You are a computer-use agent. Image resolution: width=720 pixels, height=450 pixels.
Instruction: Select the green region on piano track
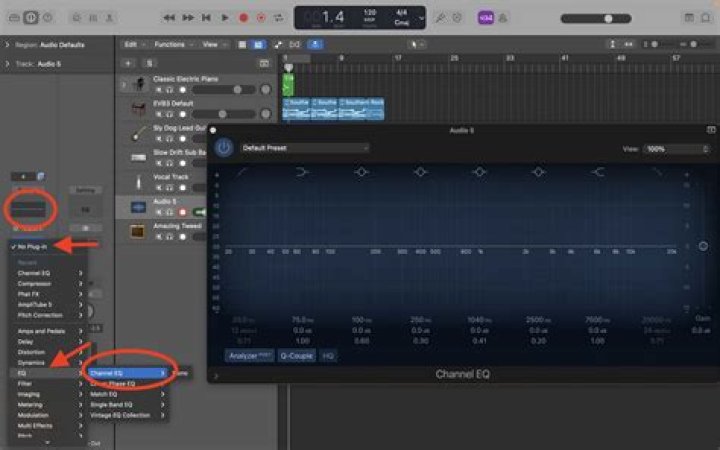point(288,85)
